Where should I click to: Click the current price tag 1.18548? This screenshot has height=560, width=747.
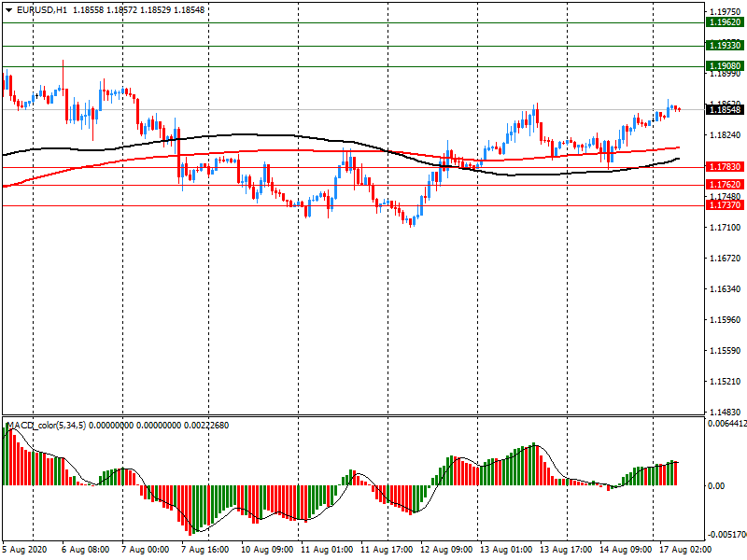point(725,109)
